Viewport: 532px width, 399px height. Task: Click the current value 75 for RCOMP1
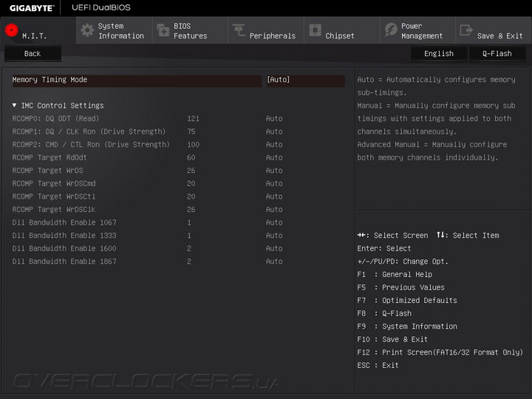[191, 132]
